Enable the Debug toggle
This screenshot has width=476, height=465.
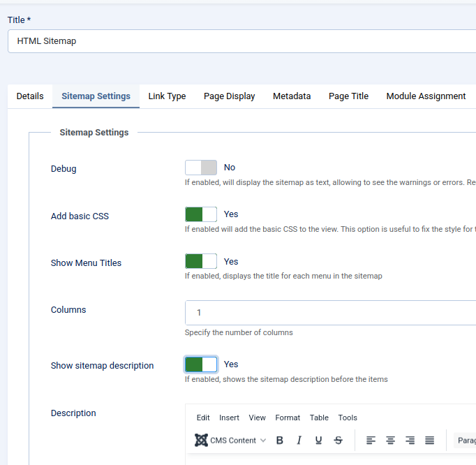click(201, 168)
